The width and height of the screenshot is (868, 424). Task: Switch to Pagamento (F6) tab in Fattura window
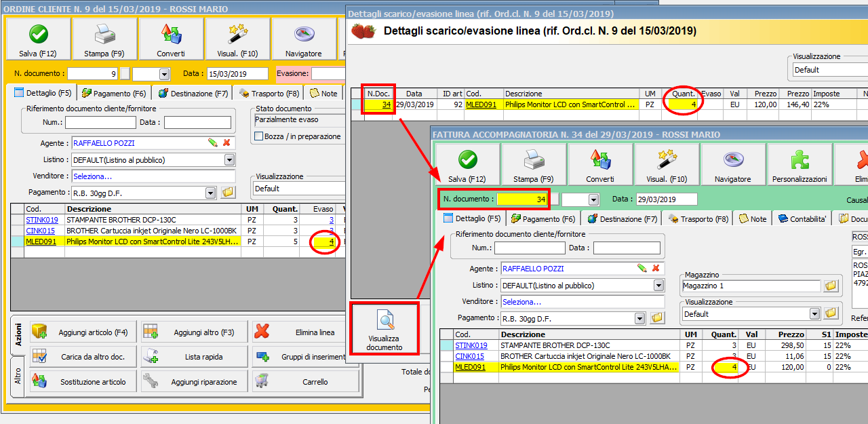543,219
